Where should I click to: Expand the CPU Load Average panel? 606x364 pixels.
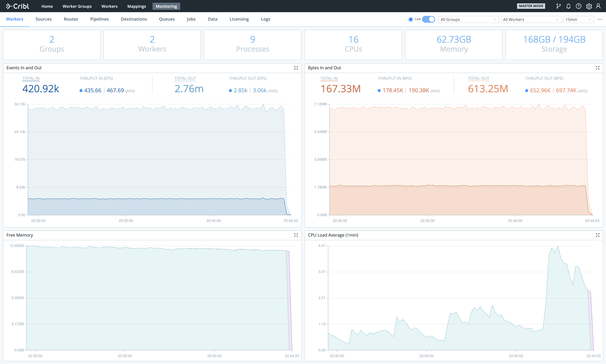coord(598,235)
